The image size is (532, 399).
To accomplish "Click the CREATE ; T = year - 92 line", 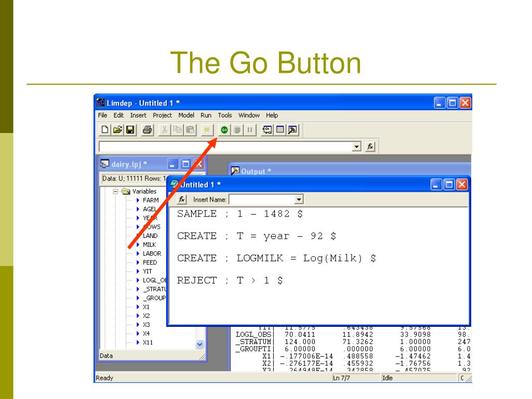I will tap(257, 236).
